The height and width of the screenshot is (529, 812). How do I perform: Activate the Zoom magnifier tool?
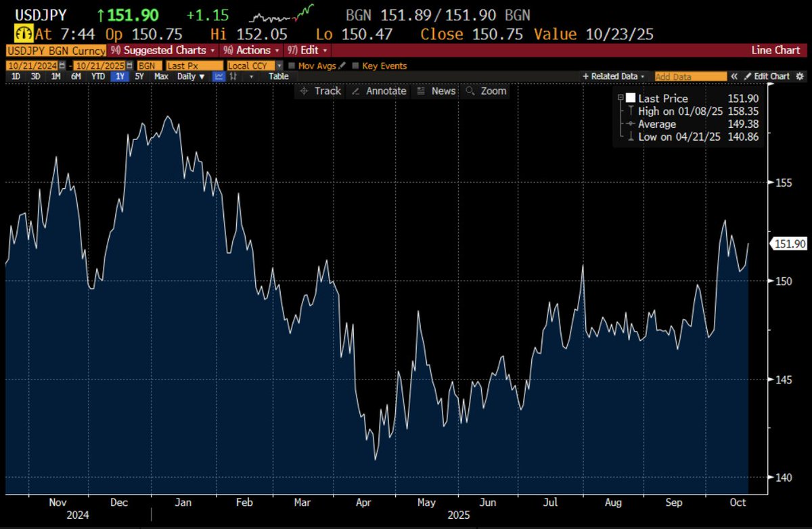point(485,91)
